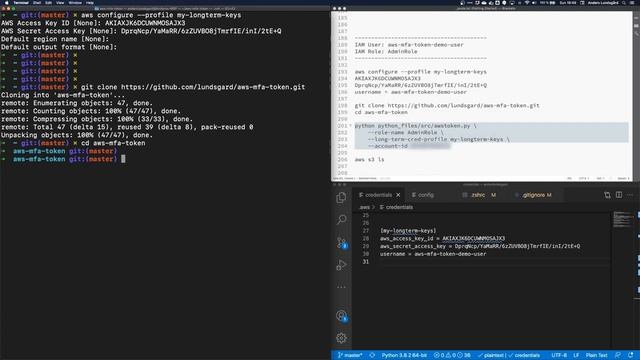Open the Terminal app menu
Viewport: 640px width, 360px height.
[x=21, y=2]
